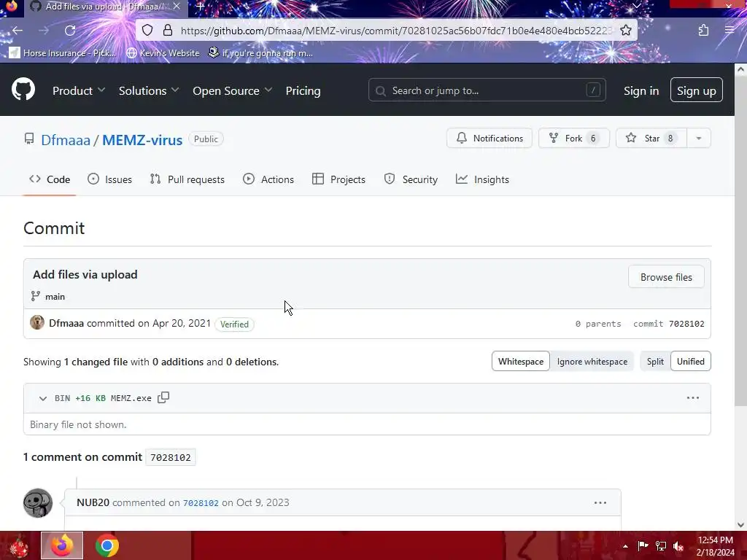Expand the Open Source menu

click(232, 90)
